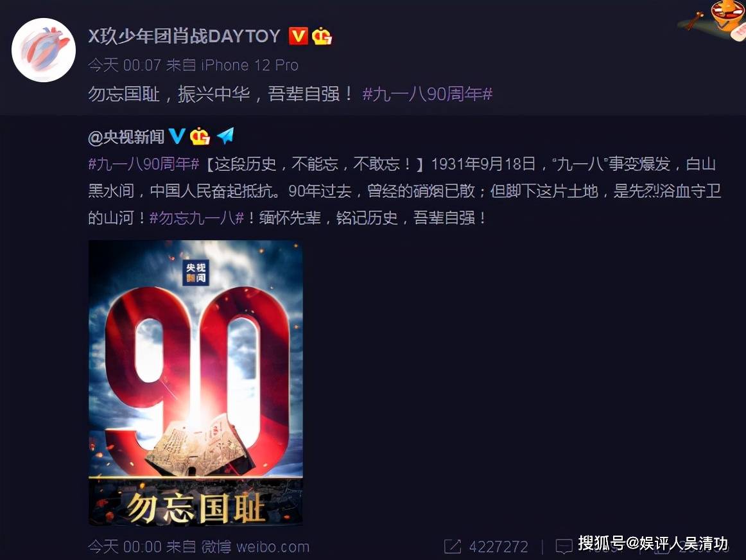Open the @央视新闻 account link
The image size is (746, 560).
click(126, 137)
